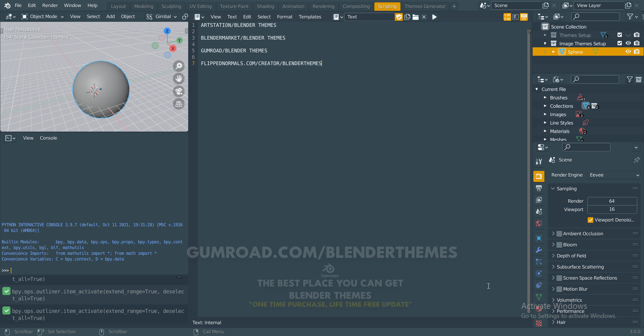Disable Viewport Denoising checkbox
644x336 pixels.
point(591,220)
